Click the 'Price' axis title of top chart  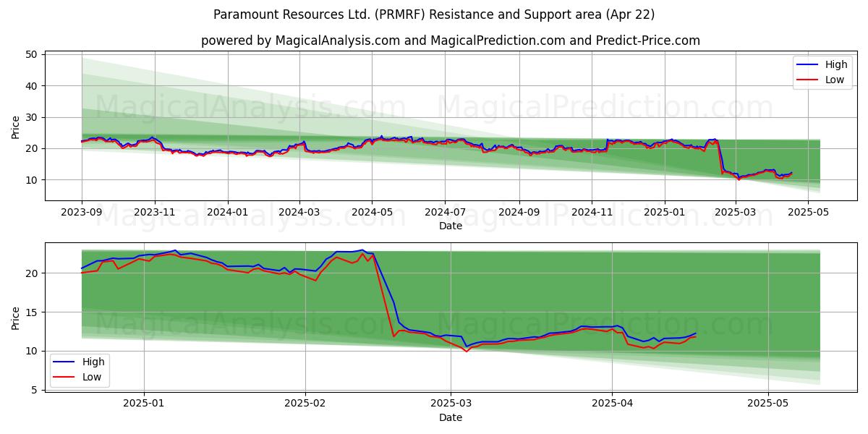16,126
